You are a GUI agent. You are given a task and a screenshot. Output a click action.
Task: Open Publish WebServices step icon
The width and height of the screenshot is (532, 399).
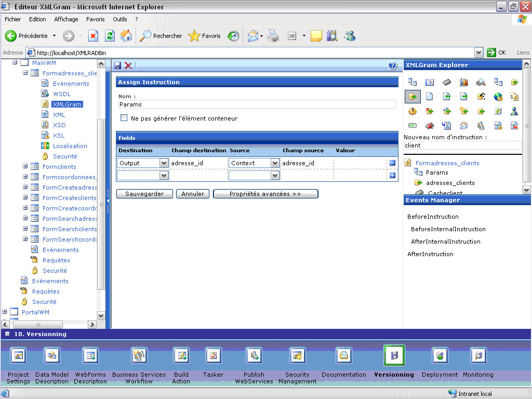pyautogui.click(x=254, y=355)
